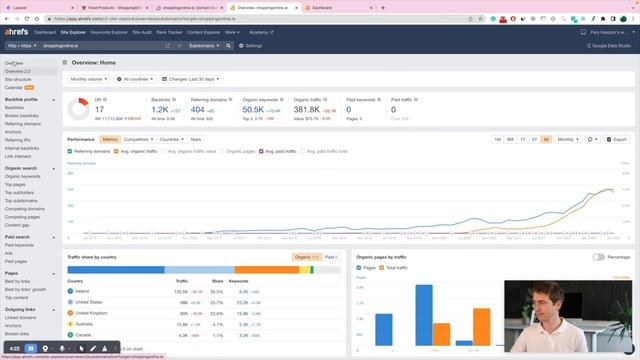Click the domain search input field
640x360 pixels.
102,46
